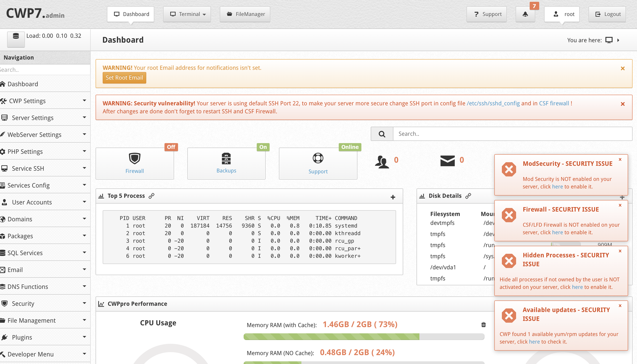
Task: Click the dashboard Search input field
Action: 513,134
